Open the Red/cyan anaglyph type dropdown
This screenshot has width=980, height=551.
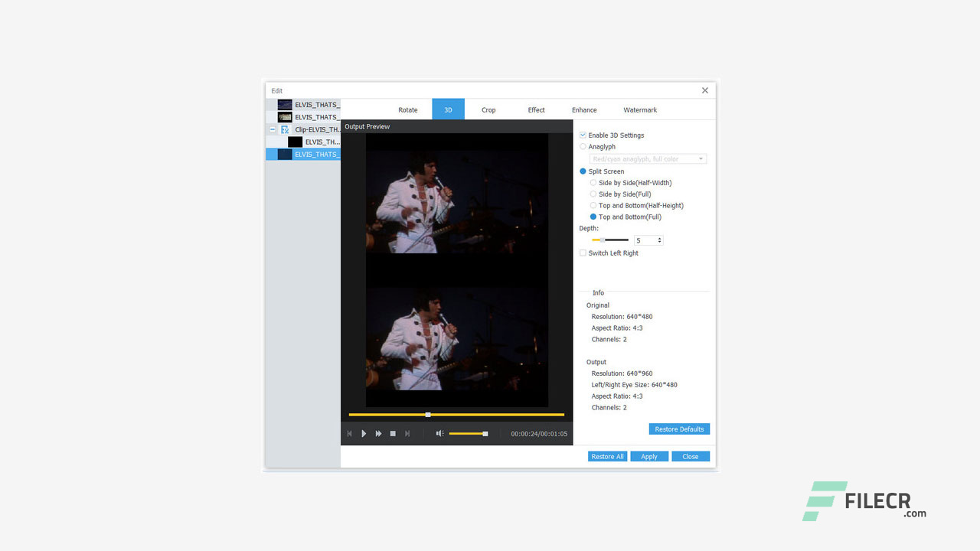648,159
